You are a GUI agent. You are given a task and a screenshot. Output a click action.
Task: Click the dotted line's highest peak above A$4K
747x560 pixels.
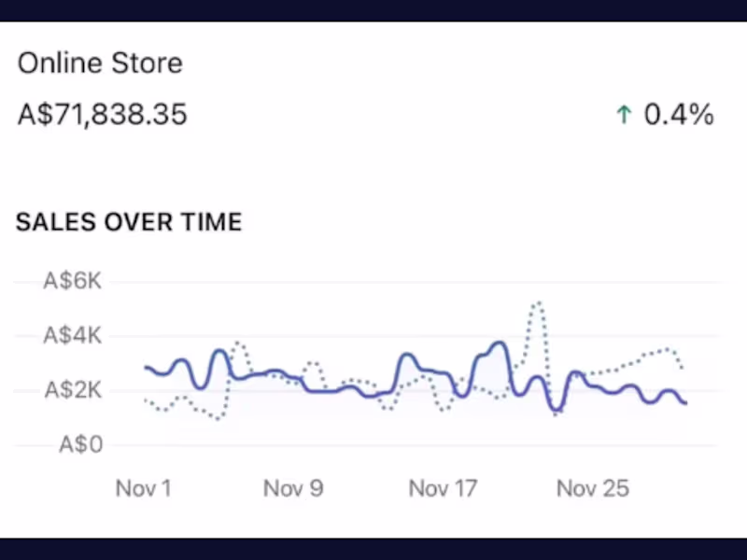click(538, 302)
